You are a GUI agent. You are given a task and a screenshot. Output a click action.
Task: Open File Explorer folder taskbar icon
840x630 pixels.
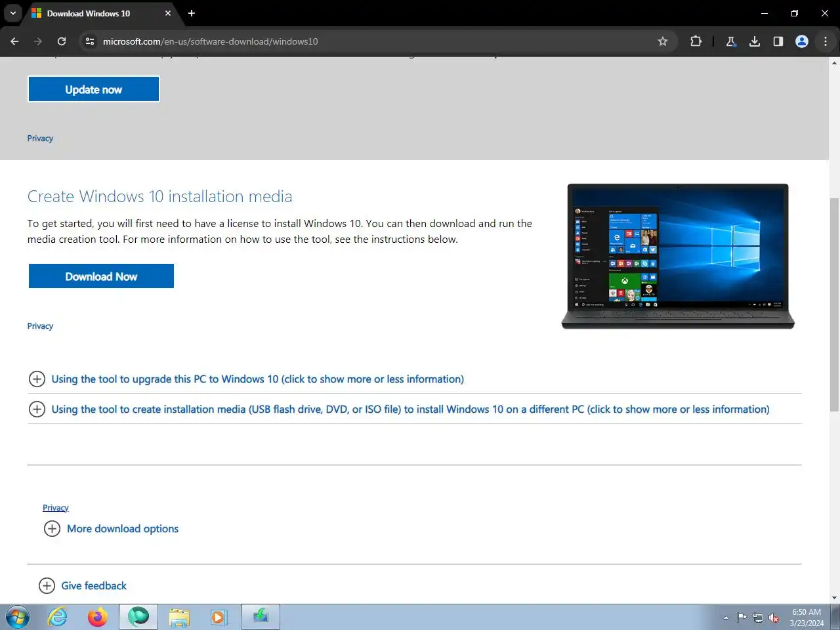[178, 618]
